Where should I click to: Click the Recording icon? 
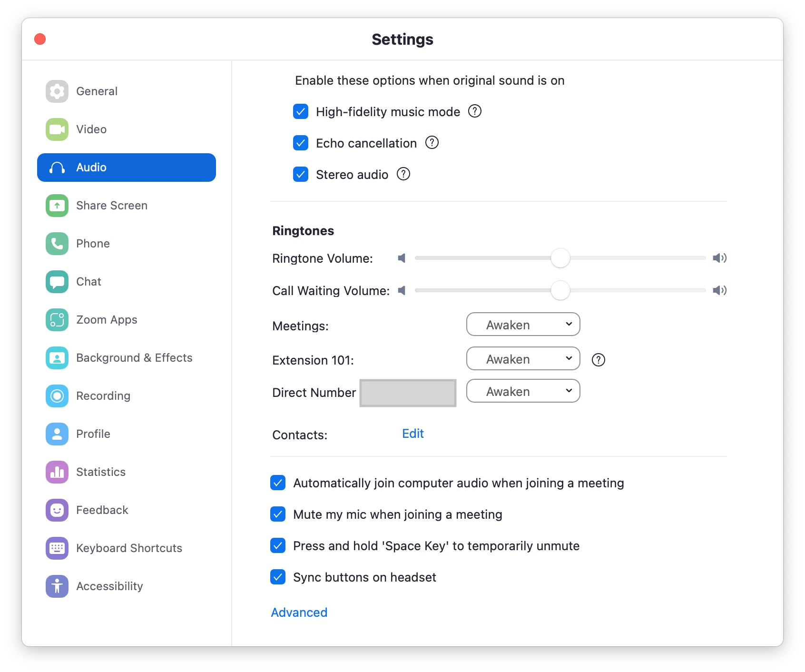click(x=57, y=396)
